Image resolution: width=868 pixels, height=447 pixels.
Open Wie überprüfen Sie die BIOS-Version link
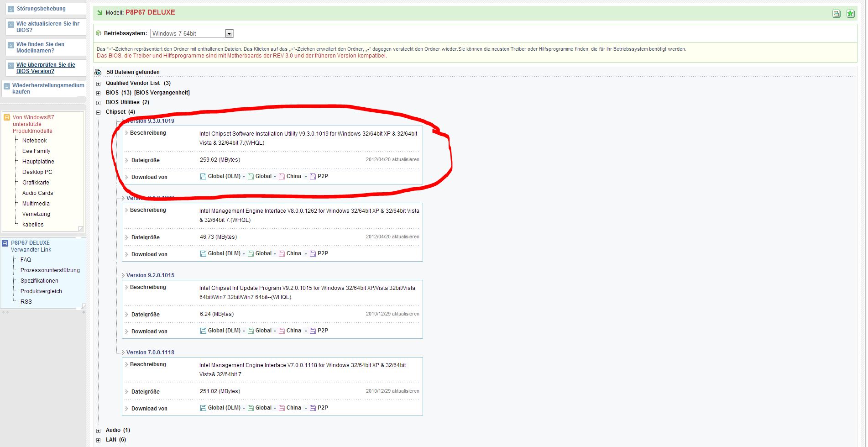coord(46,68)
